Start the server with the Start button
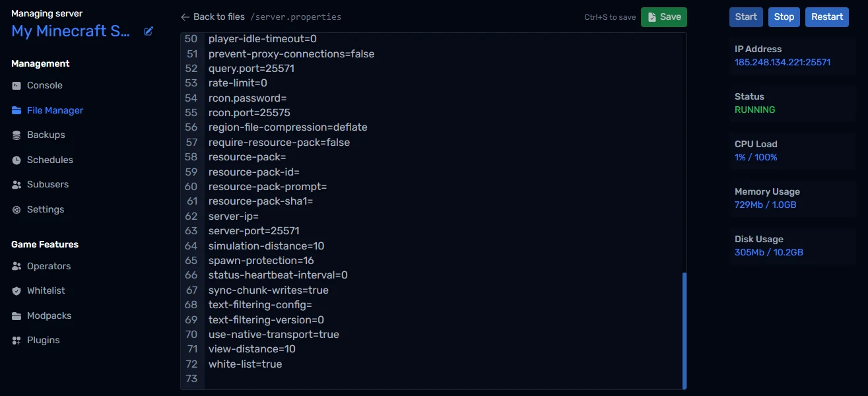 point(746,17)
